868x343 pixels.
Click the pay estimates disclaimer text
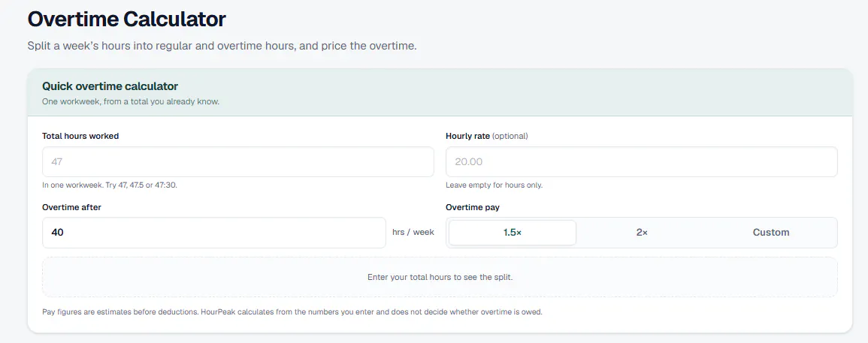[292, 312]
